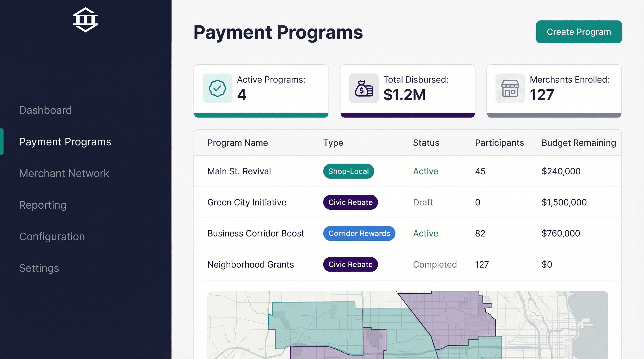644x359 pixels.
Task: Click Civic Rebate badge for Neighborhood Grants
Action: (x=351, y=264)
